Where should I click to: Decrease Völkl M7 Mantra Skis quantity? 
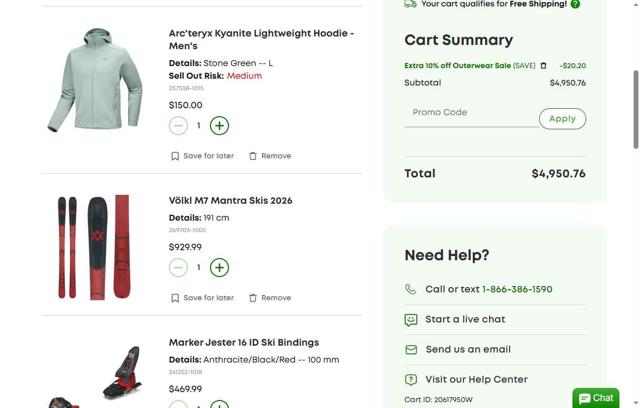[x=178, y=268]
